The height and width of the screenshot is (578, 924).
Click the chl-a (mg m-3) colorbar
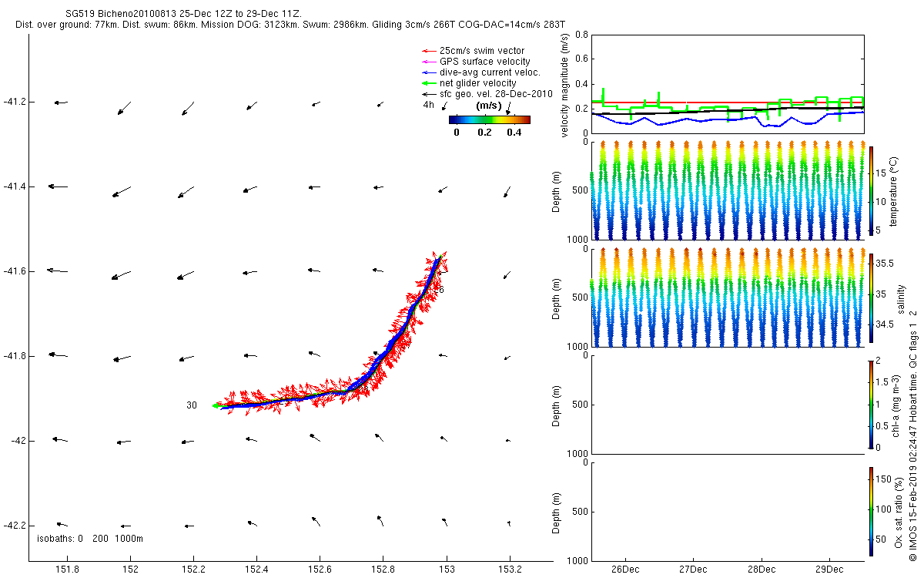pos(871,403)
